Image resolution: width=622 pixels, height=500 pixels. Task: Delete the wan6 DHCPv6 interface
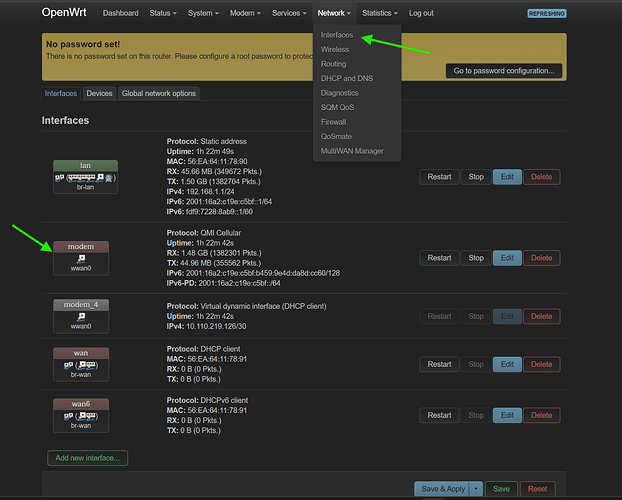tap(541, 415)
